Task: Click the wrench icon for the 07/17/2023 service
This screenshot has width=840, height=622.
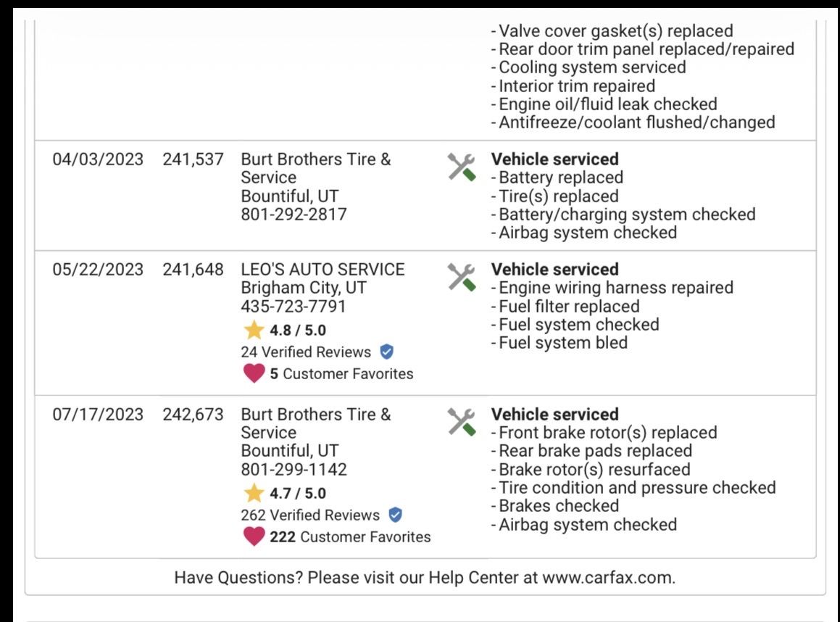Action: (x=461, y=422)
